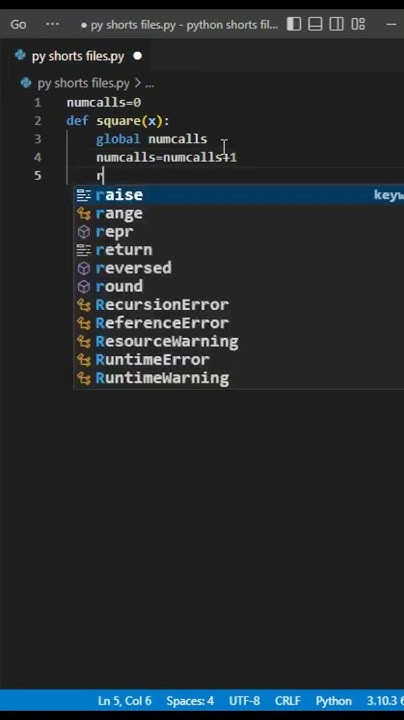Expand the breadcrumb ellipsis after the filename
Screen dimensions: 404x720
(149, 84)
